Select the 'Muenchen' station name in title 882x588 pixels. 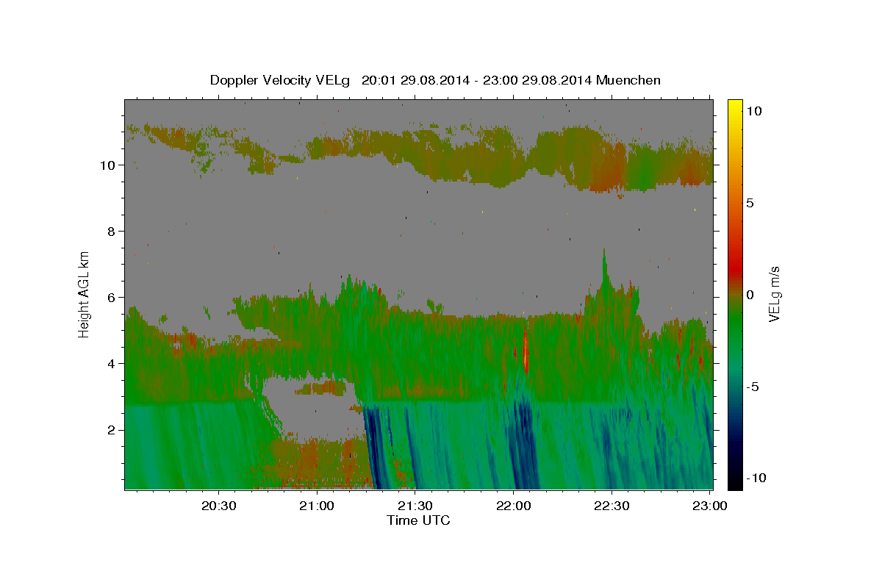coord(629,80)
